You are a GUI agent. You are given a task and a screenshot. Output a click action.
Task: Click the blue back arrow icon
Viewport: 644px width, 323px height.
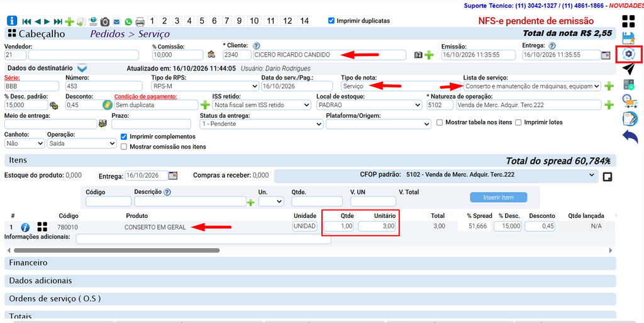pos(630,136)
